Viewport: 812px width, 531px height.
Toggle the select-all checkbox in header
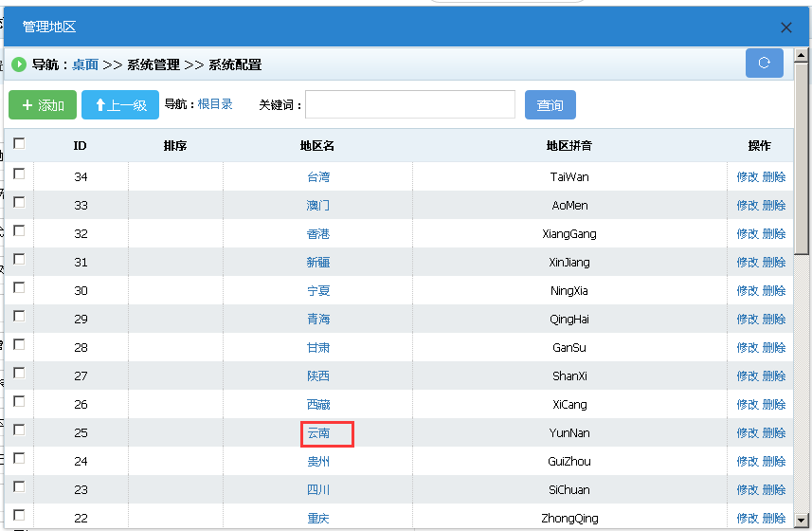tap(19, 144)
